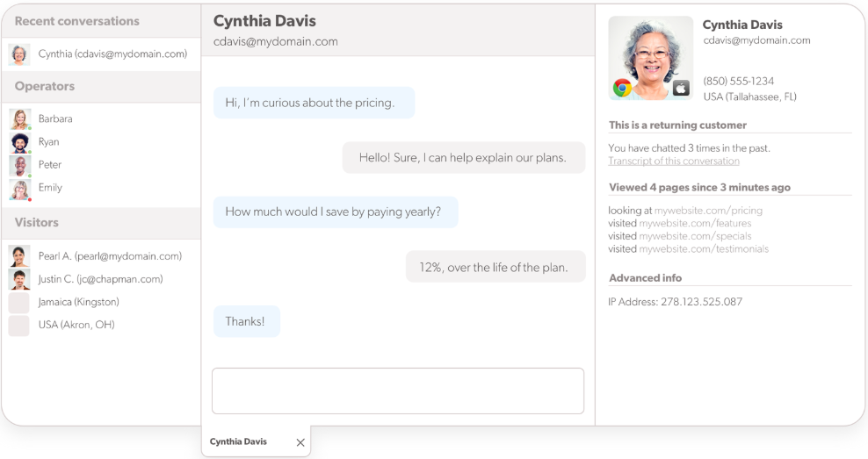Click the Chrome browser icon on Cynthia's photo
Viewport: 868px width, 459px height.
point(622,88)
